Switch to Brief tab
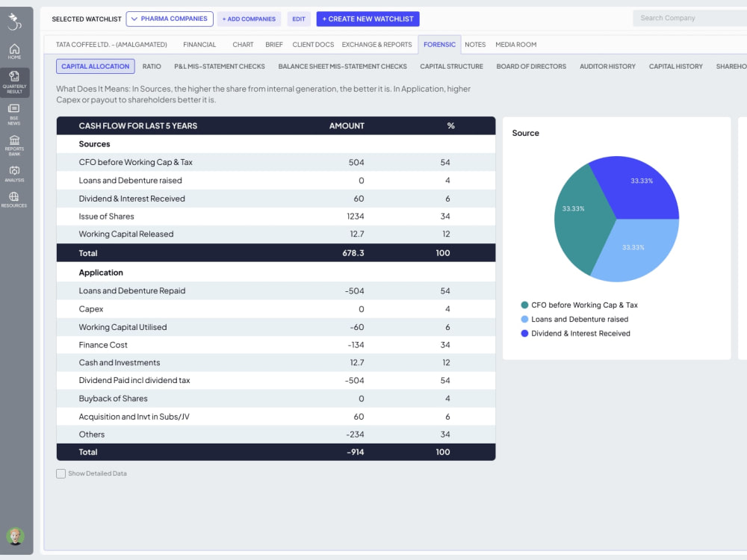The width and height of the screenshot is (747, 560). tap(274, 44)
